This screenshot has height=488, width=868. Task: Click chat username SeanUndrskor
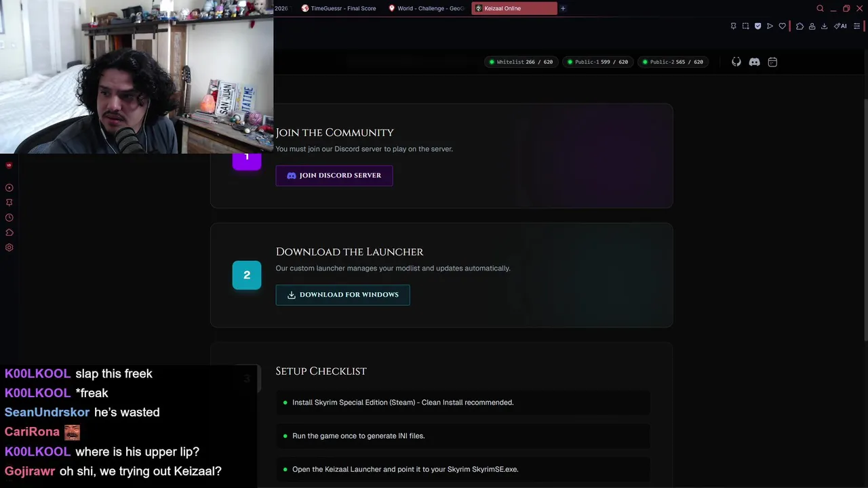[47, 412]
